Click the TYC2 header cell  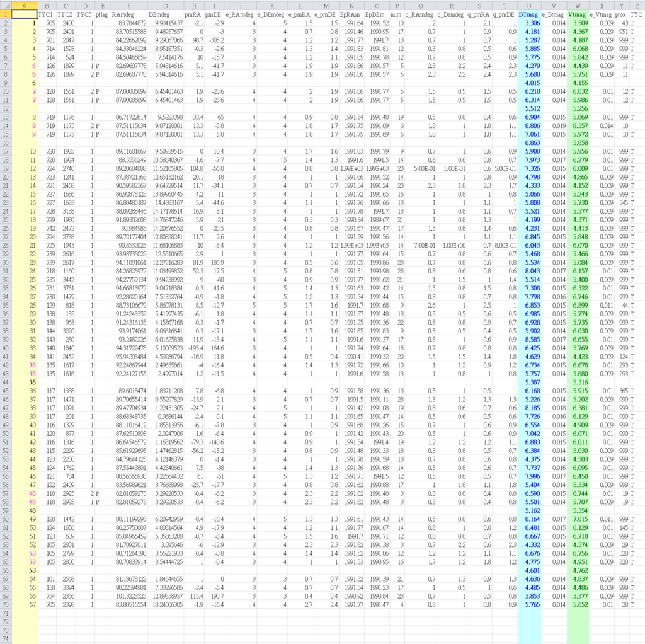tap(66, 14)
